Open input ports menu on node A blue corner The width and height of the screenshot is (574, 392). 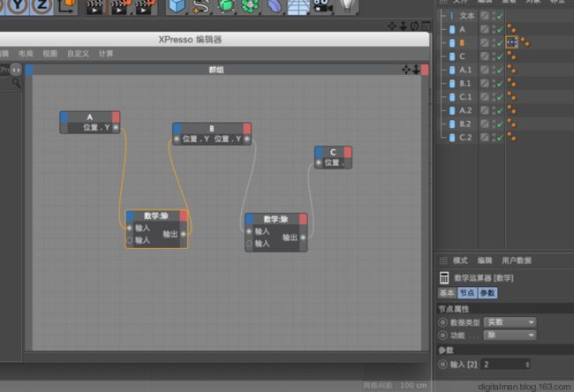64,117
